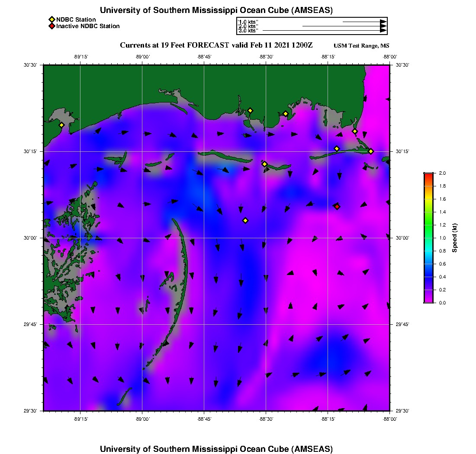Click the 'NDBC Station' legend label
The height and width of the screenshot is (454, 476).
coord(76,20)
